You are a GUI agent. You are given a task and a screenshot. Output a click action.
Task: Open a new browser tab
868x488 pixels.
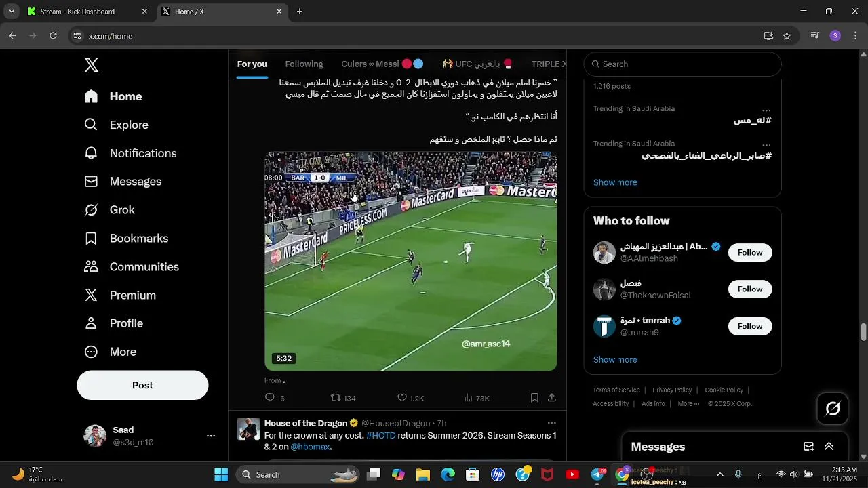(x=300, y=12)
